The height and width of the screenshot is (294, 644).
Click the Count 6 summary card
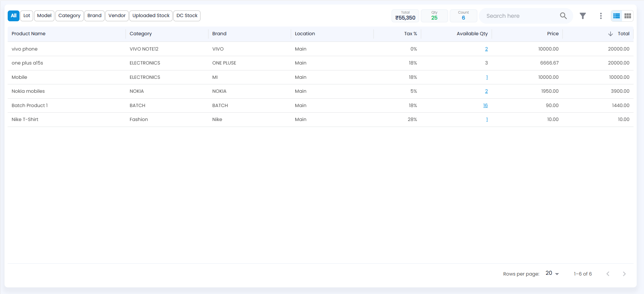463,16
